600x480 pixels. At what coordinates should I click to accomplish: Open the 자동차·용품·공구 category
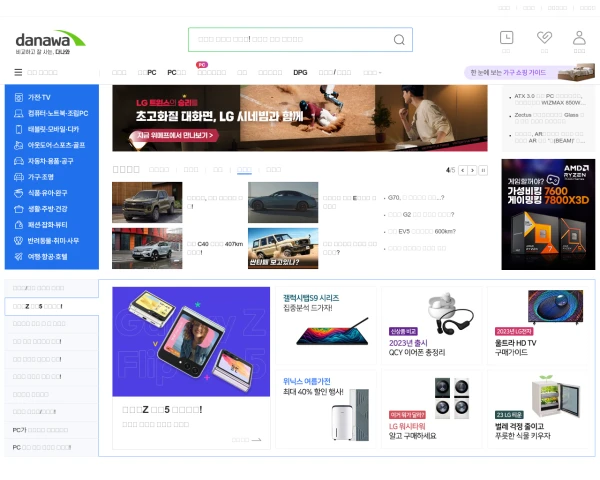point(52,161)
